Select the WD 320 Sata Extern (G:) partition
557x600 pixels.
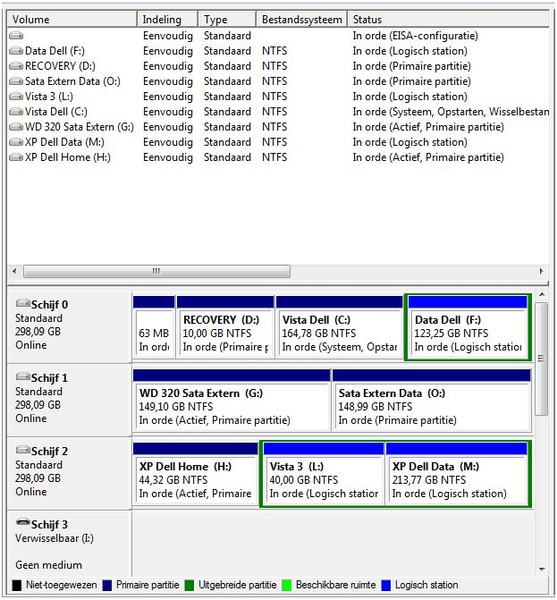click(231, 401)
